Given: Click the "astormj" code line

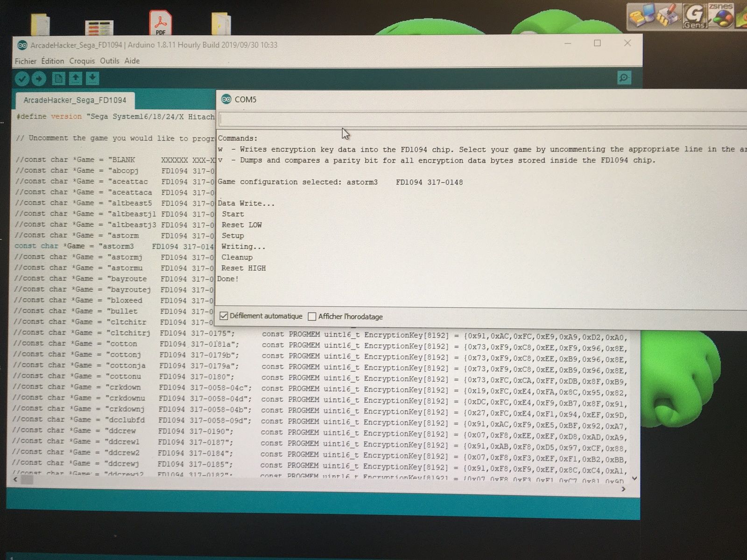Looking at the screenshot, I should tap(114, 257).
